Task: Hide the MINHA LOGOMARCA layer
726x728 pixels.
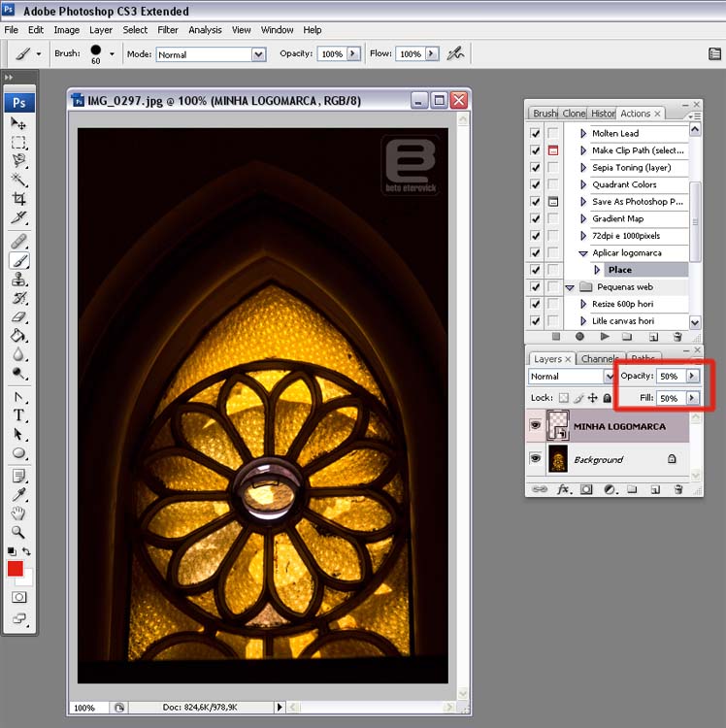Action: 535,425
